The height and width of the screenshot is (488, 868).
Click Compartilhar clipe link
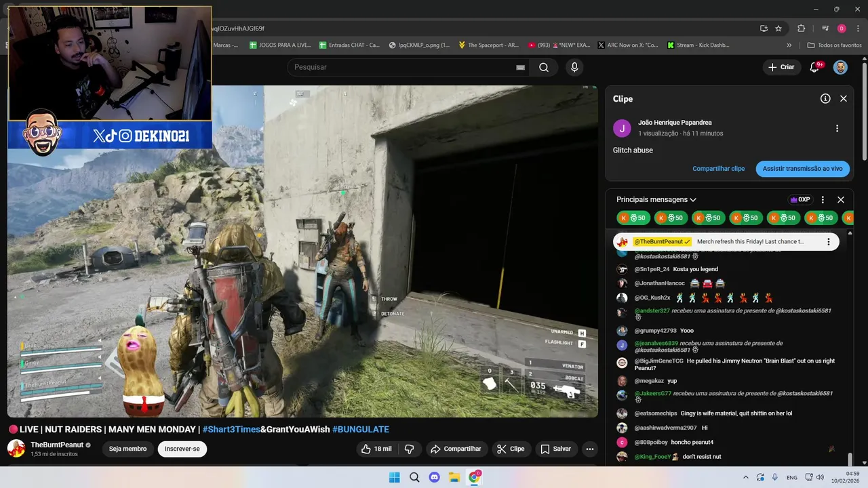click(719, 169)
